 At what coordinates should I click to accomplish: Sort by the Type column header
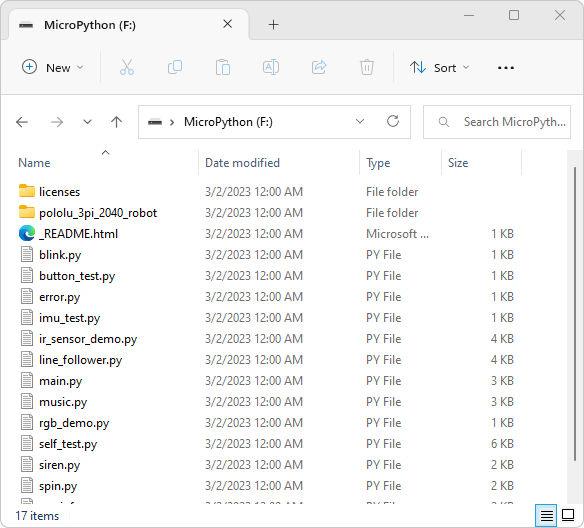[x=401, y=163]
